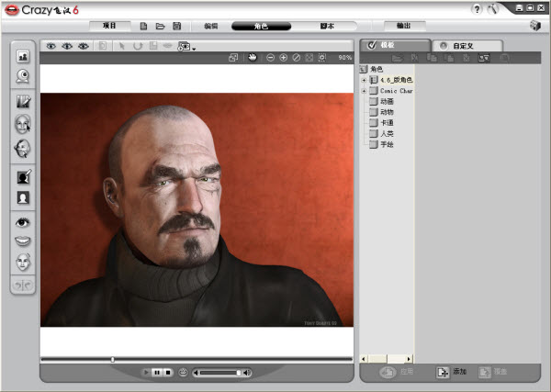Click the import image icon in left sidebar
This screenshot has height=392, width=551.
(23, 56)
